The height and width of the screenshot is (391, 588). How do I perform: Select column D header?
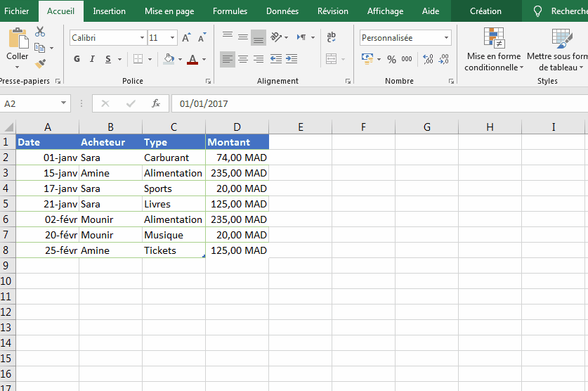pyautogui.click(x=237, y=127)
